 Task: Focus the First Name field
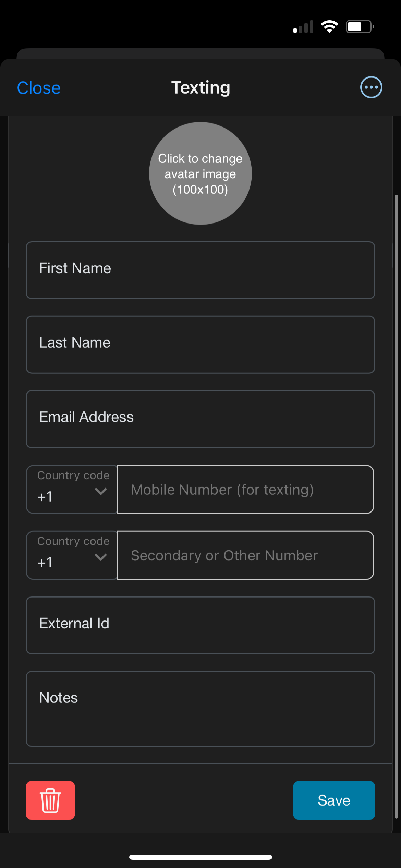pos(200,270)
